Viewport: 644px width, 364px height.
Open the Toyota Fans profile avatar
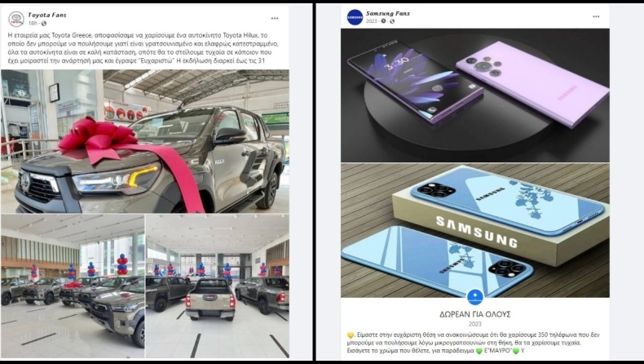16,19
